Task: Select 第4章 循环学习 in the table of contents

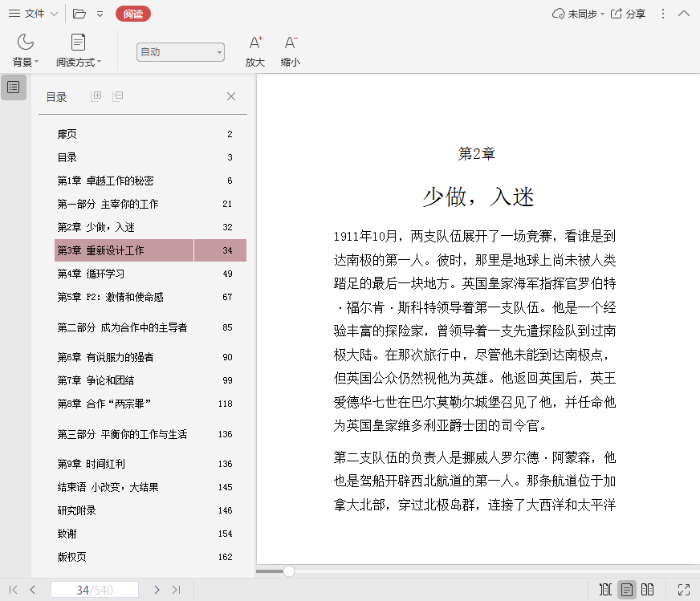Action: (91, 274)
